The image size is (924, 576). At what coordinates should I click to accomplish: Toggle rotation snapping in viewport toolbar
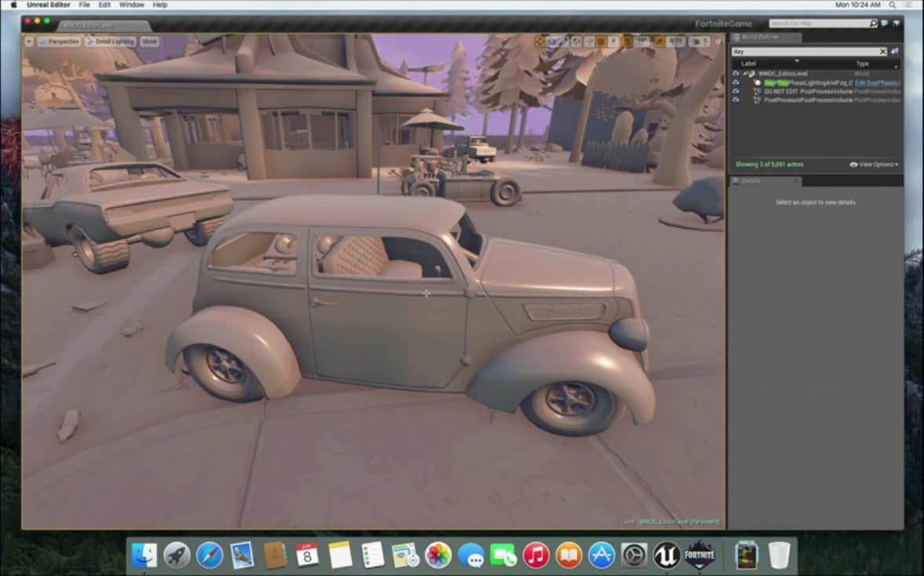coord(627,42)
